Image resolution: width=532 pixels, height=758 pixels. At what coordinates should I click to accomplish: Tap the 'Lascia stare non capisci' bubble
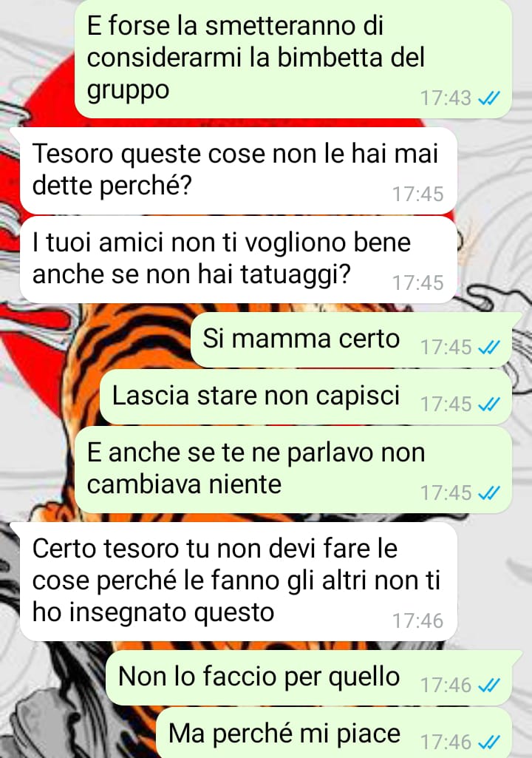[306, 397]
